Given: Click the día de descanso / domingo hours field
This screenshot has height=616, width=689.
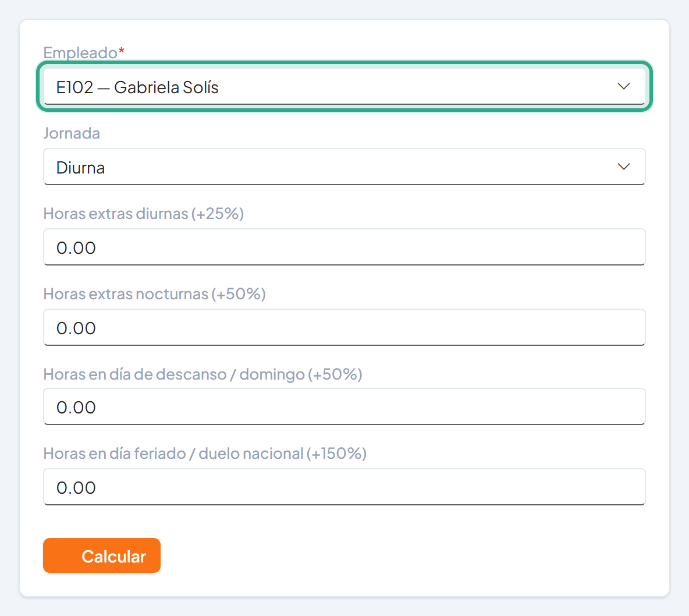Looking at the screenshot, I should click(x=344, y=407).
